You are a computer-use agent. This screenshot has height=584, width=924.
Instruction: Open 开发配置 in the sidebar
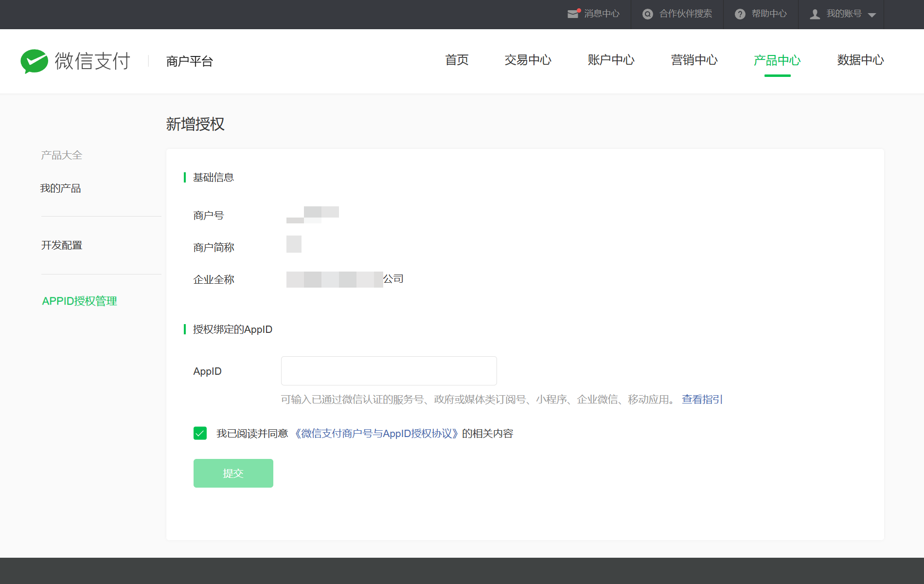pyautogui.click(x=62, y=245)
